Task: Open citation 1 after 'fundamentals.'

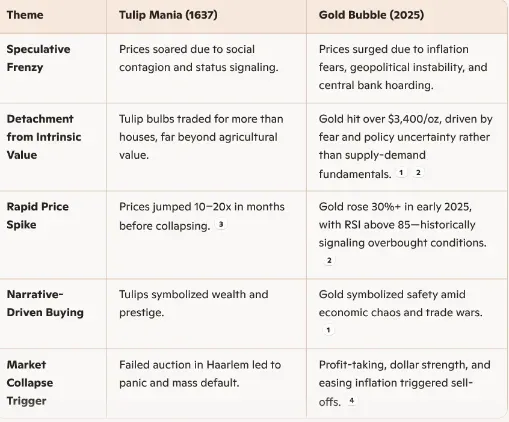Action: [x=401, y=173]
